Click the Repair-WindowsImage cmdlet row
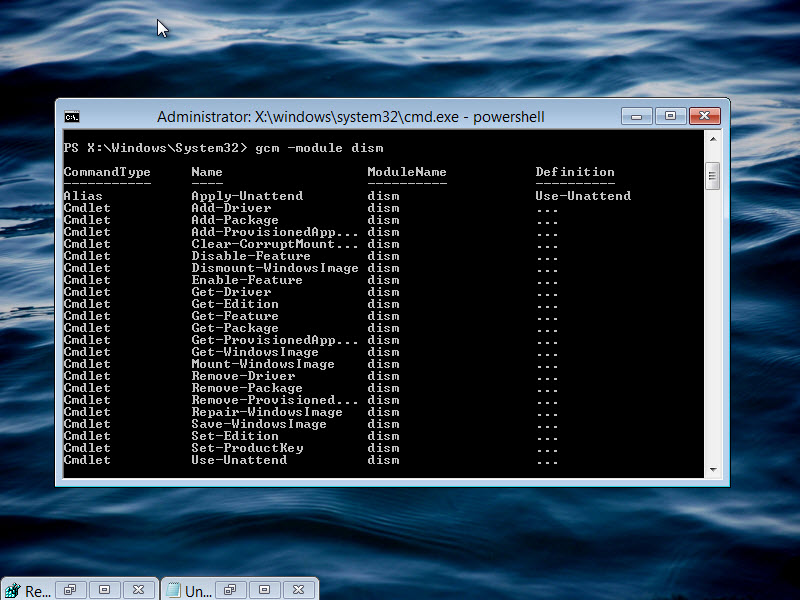Image resolution: width=800 pixels, height=600 pixels. [x=267, y=412]
